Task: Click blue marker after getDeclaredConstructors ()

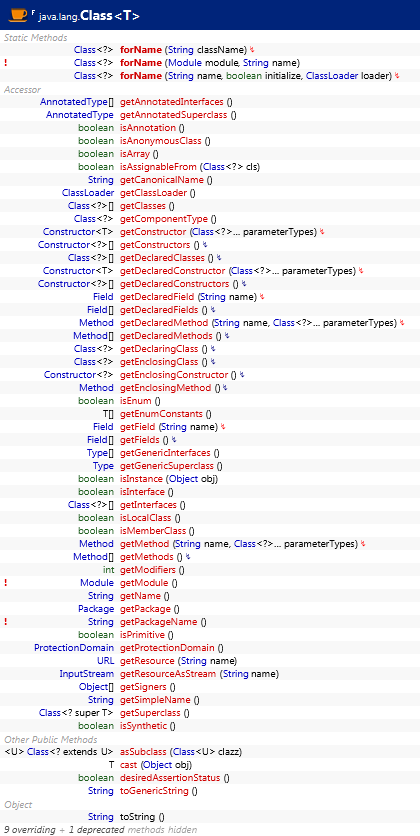Action: pyautogui.click(x=244, y=284)
